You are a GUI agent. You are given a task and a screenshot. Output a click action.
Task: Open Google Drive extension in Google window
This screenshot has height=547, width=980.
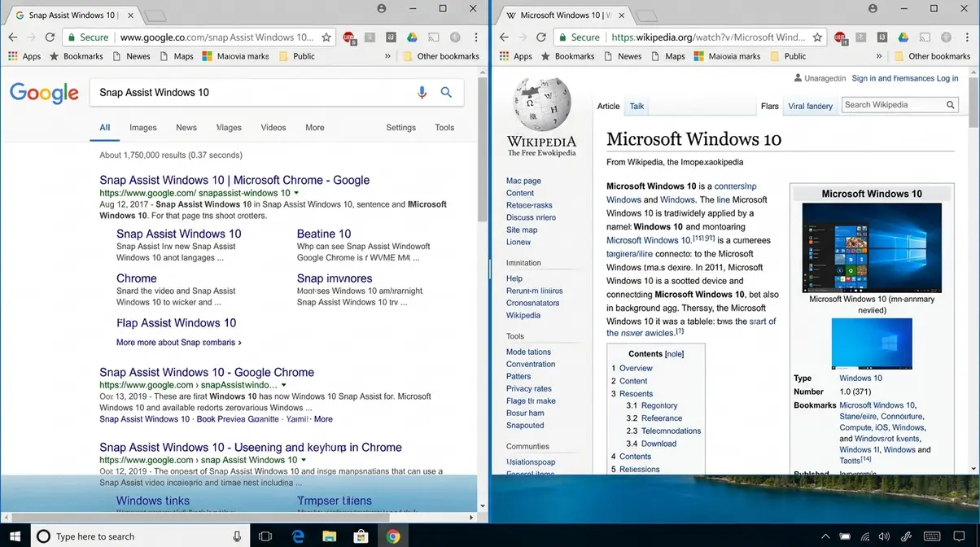[x=413, y=37]
